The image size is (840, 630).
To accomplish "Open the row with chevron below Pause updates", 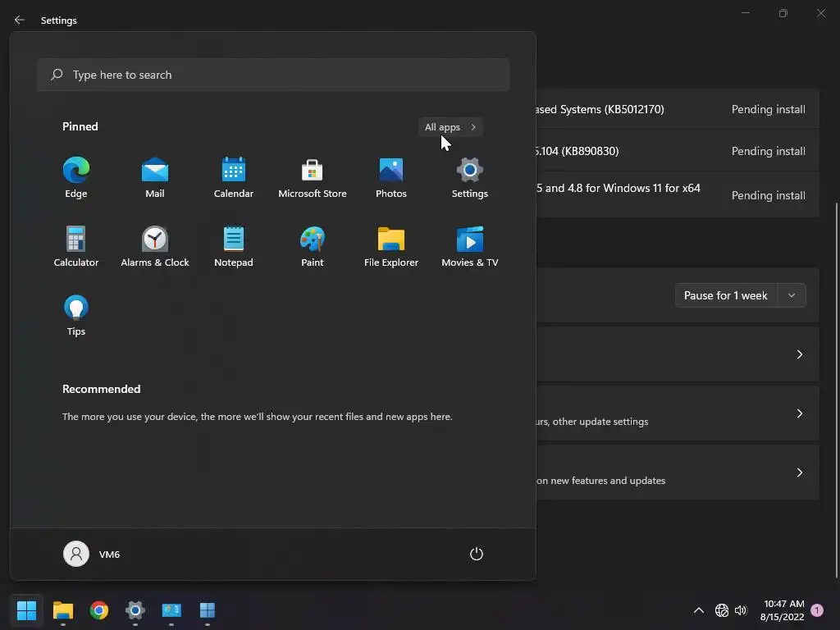I will coord(678,354).
